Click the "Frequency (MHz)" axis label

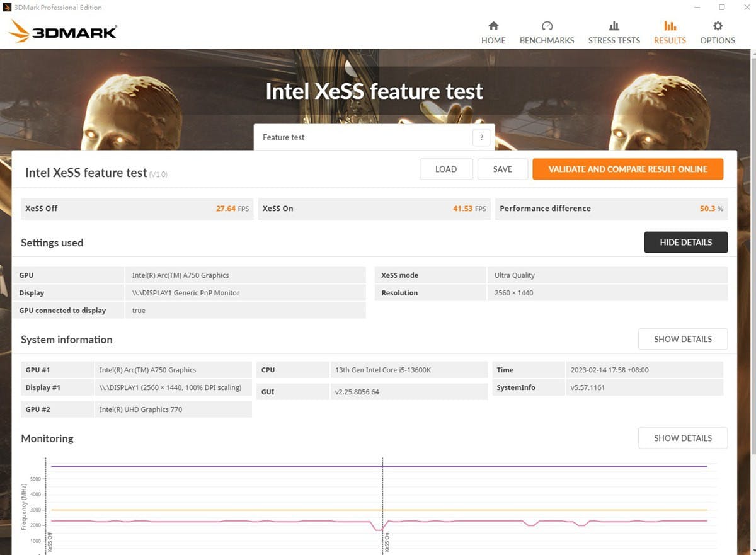point(24,507)
